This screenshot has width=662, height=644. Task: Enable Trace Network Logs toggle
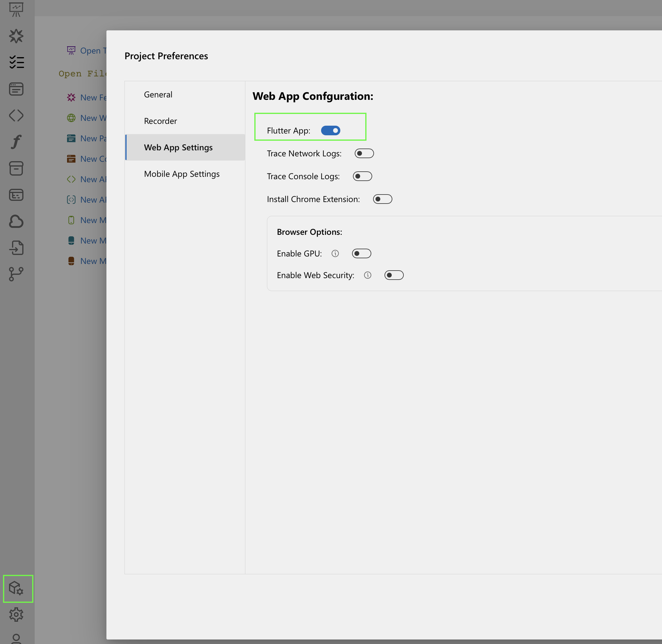pos(364,154)
